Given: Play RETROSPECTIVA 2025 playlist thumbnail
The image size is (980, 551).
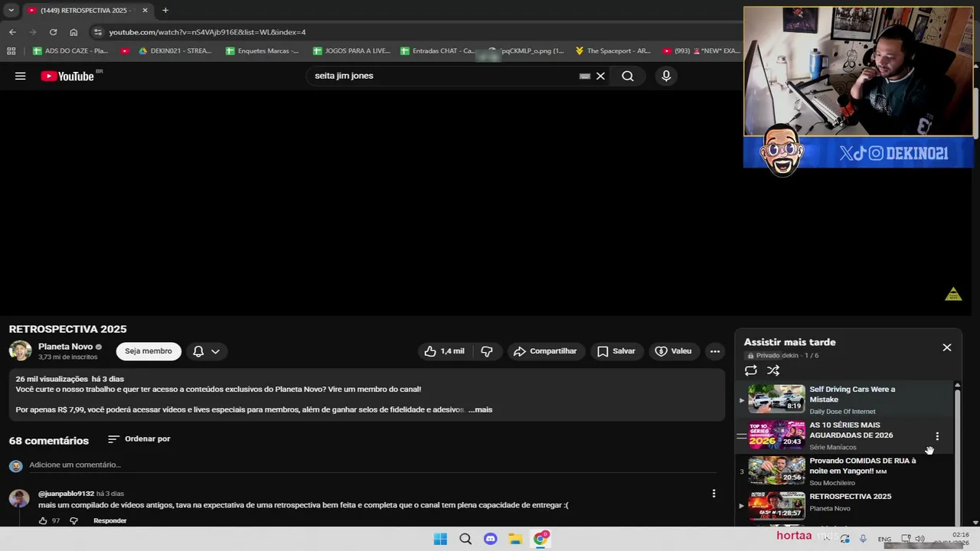Looking at the screenshot, I should 776,505.
